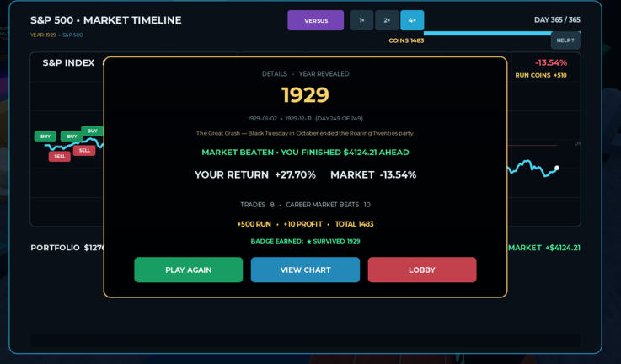The image size is (621, 364).
Task: Click the S&P INDEX chart label
Action: (68, 63)
